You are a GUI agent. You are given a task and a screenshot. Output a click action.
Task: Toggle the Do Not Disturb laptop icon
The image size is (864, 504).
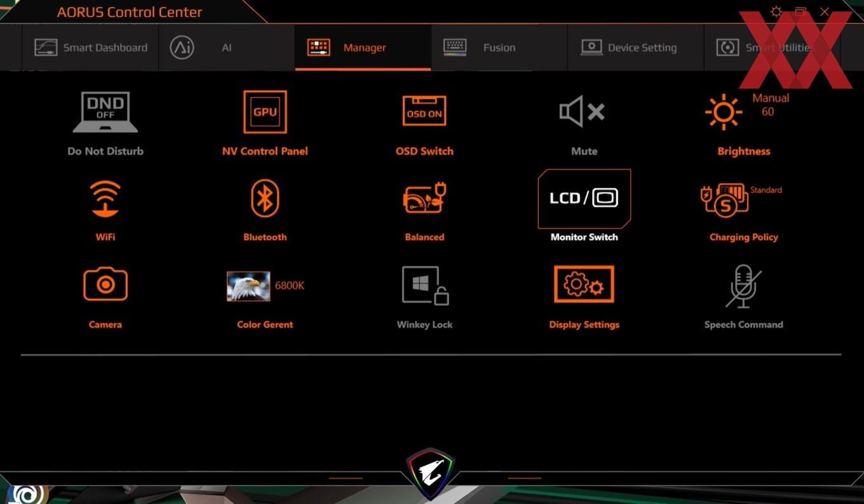pyautogui.click(x=105, y=112)
